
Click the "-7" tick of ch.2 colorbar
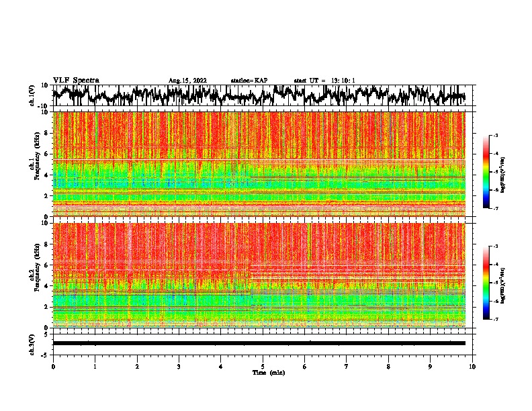pyautogui.click(x=496, y=319)
